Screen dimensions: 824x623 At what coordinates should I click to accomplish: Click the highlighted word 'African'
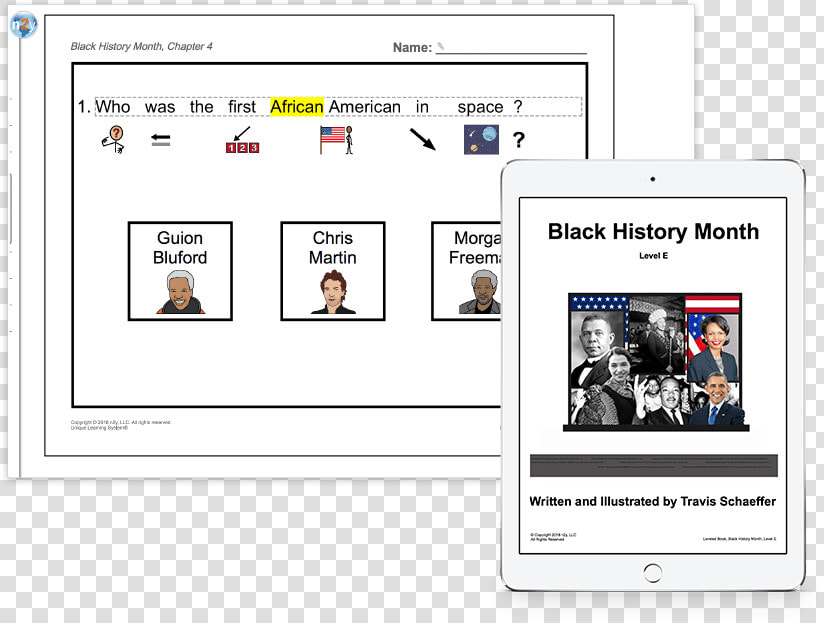(297, 107)
